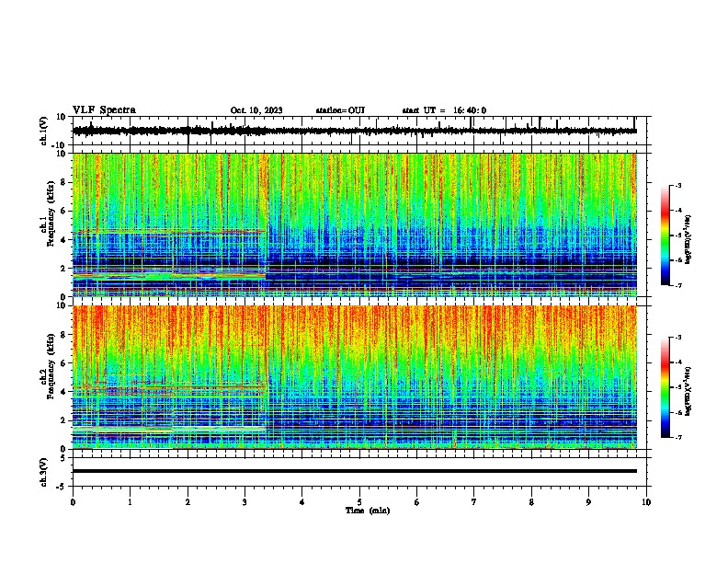The height and width of the screenshot is (563, 728).
Task: Click the "-5" label on ch.1 color bar
Action: point(678,236)
